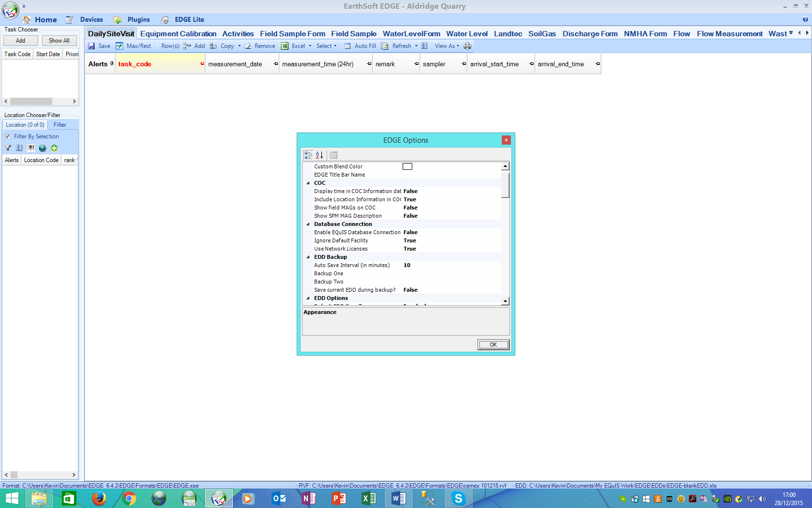Screen dimensions: 812x508
Task: Switch to the Landtec tab
Action: 508,33
